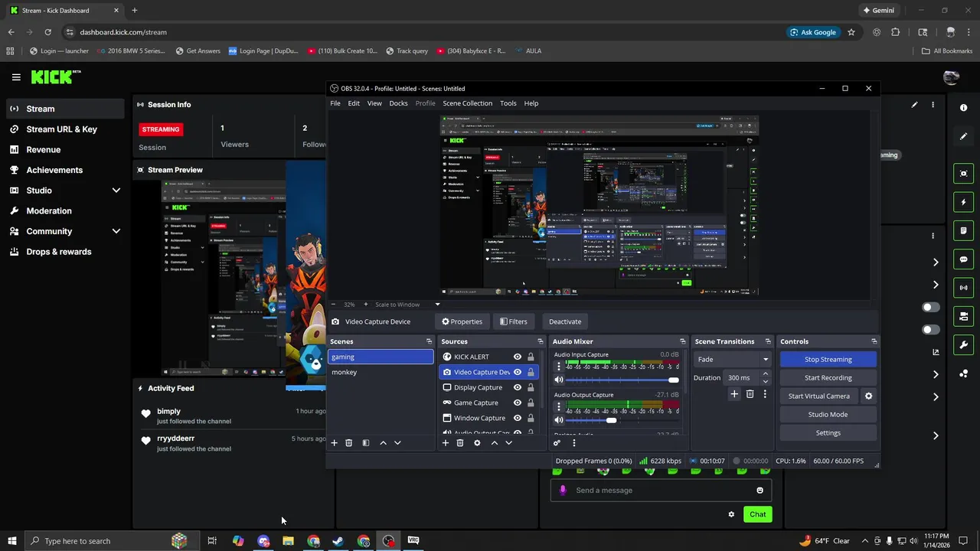The height and width of the screenshot is (551, 980).
Task: Remove selected source with trash icon
Action: pyautogui.click(x=460, y=443)
